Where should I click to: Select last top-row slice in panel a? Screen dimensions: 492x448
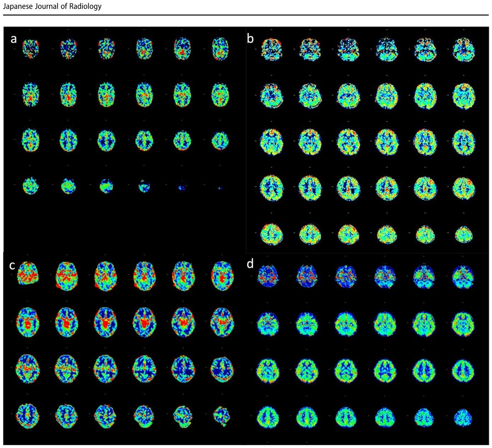tap(220, 49)
